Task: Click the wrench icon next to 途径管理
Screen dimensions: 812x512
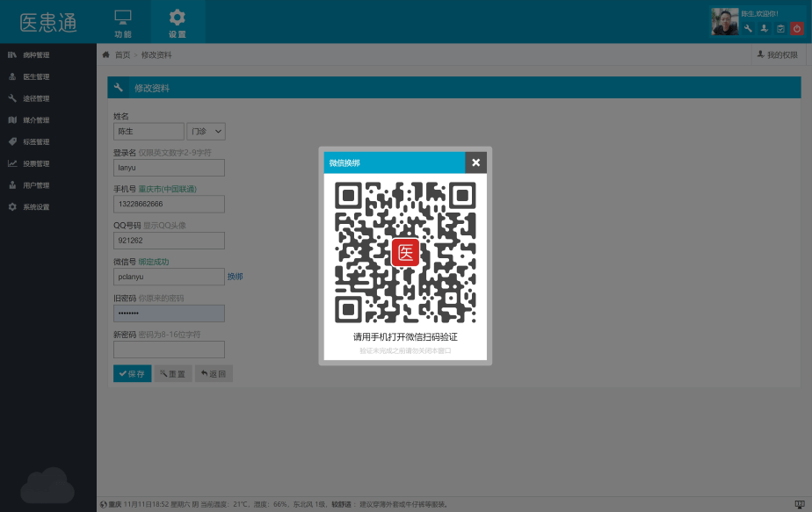Action: point(12,97)
